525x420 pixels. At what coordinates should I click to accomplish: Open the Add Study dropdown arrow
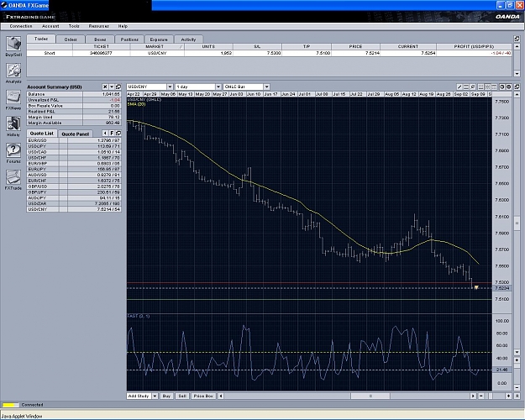(x=155, y=396)
